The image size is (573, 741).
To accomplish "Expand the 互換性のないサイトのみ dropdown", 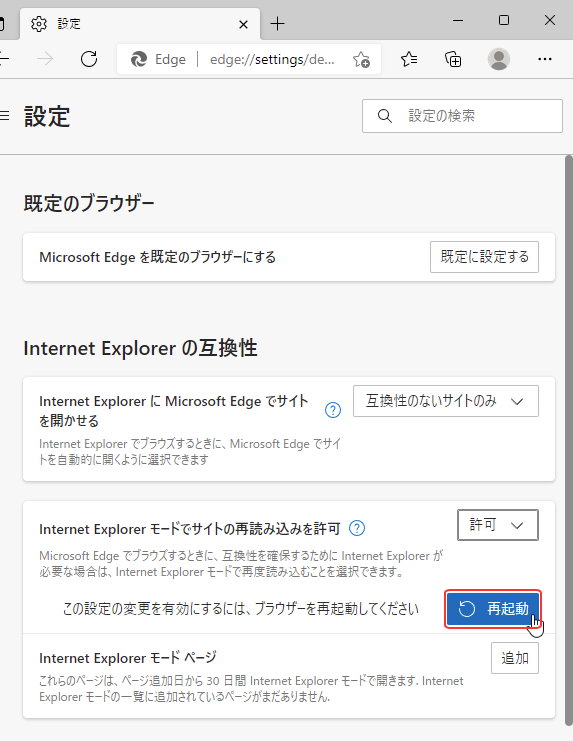I will pyautogui.click(x=445, y=401).
